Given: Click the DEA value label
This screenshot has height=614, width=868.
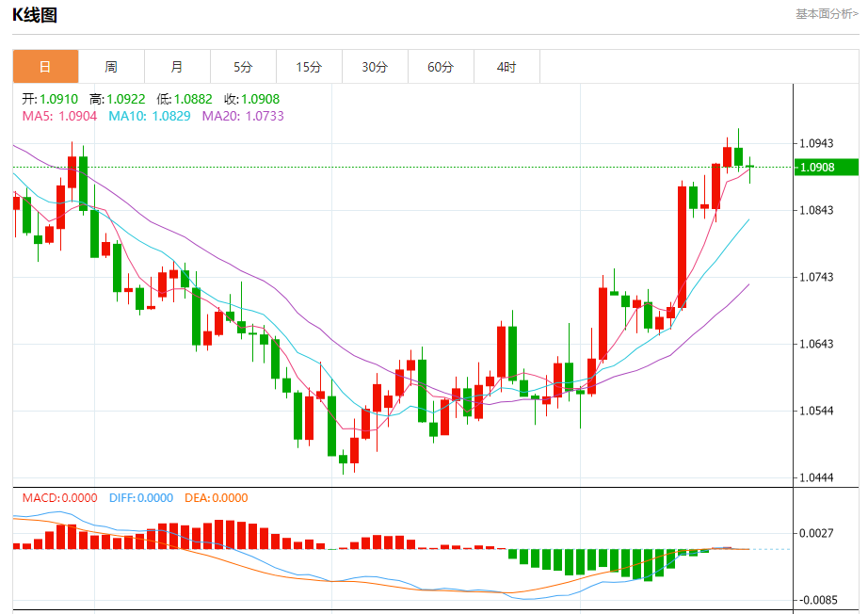Looking at the screenshot, I should click(215, 498).
